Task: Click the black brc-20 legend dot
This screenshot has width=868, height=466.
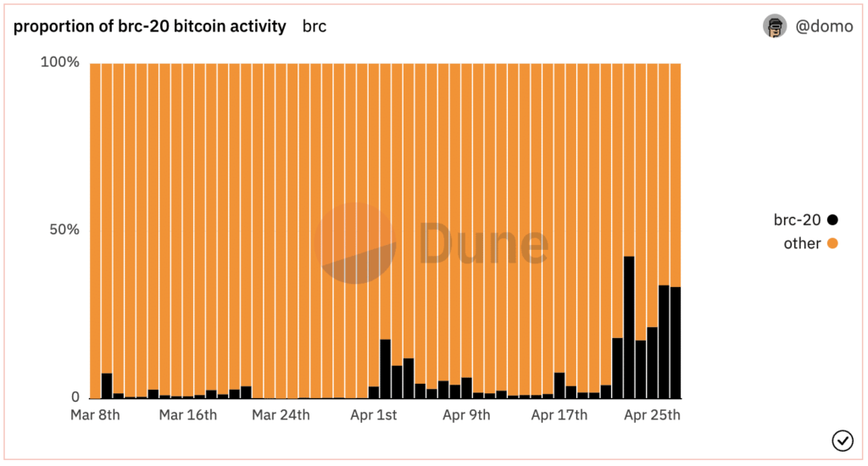Action: (832, 220)
